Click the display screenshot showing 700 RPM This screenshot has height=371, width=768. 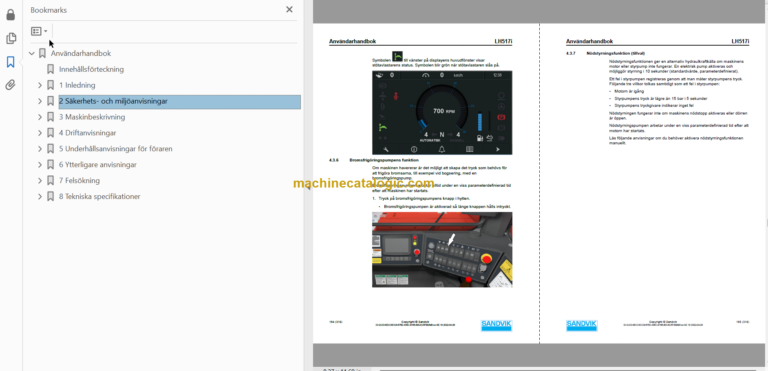442,113
